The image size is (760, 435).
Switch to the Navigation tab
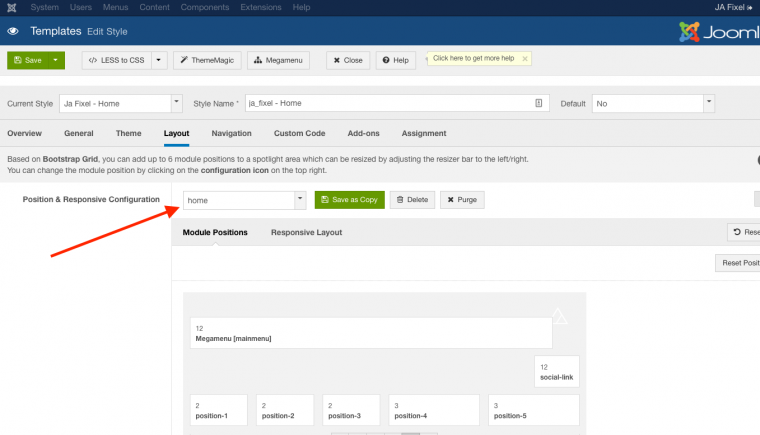tap(231, 133)
